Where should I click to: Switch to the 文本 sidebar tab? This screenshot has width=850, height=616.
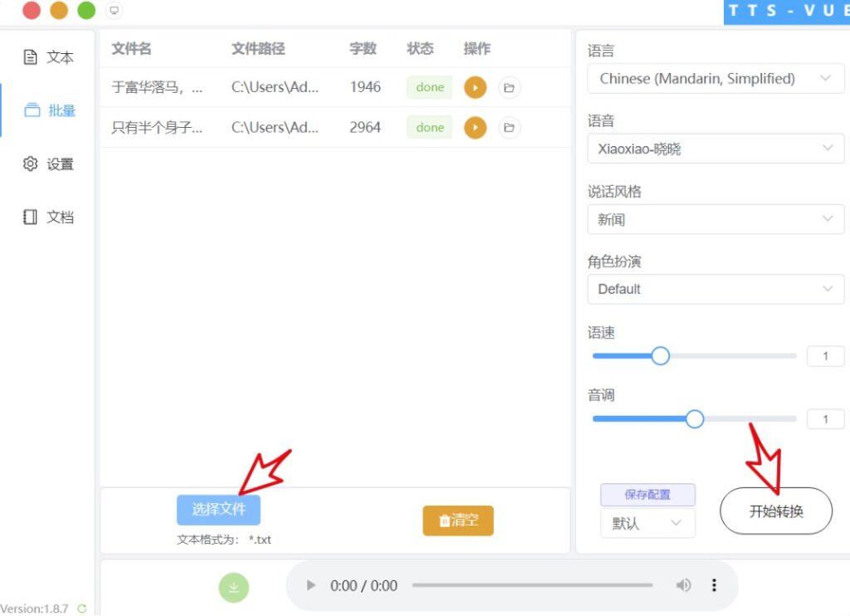point(47,56)
